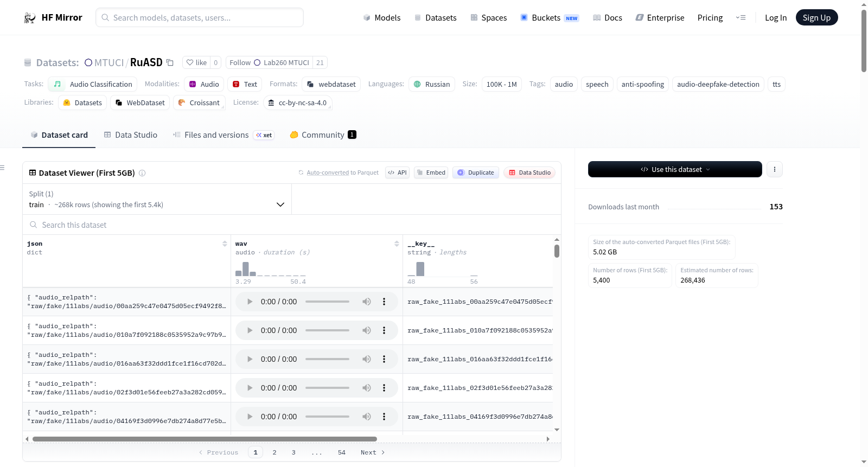Switch to the Dataset card tab
This screenshot has height=467, width=868.
59,135
